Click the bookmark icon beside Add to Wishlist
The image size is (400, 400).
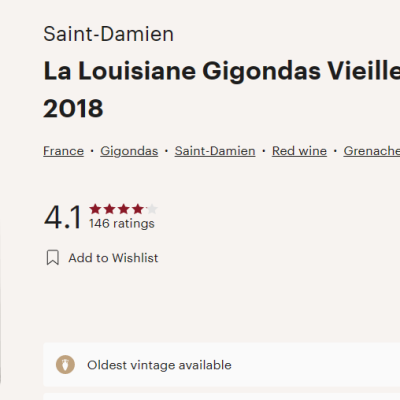(53, 258)
